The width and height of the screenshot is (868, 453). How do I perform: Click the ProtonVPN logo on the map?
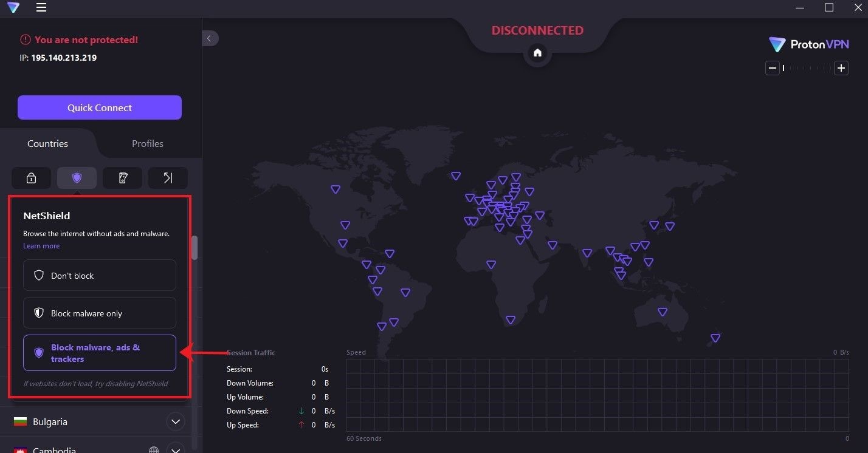[808, 44]
